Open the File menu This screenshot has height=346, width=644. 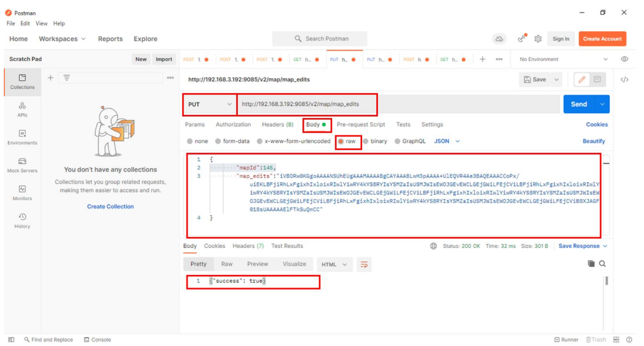pyautogui.click(x=10, y=24)
